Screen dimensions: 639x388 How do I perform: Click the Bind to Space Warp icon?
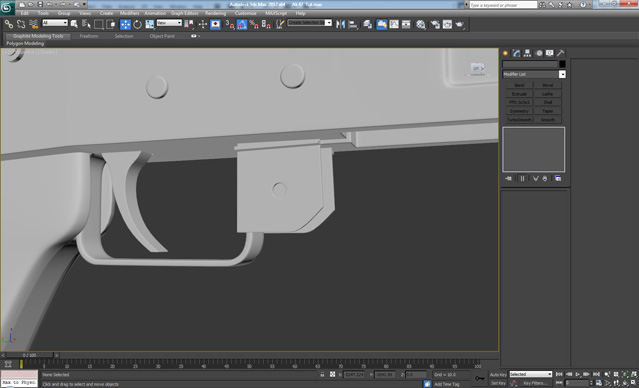[33, 24]
